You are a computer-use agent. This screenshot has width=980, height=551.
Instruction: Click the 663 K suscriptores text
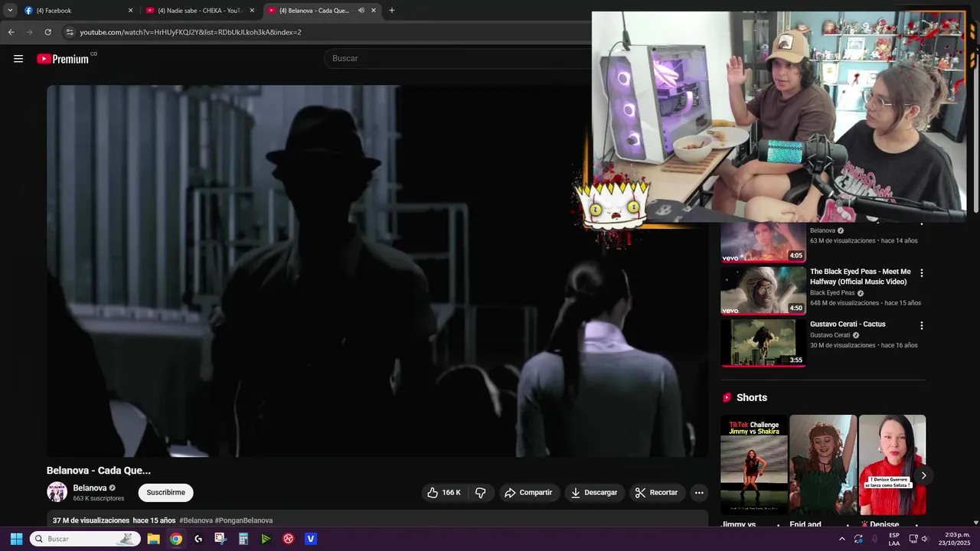[x=98, y=499]
